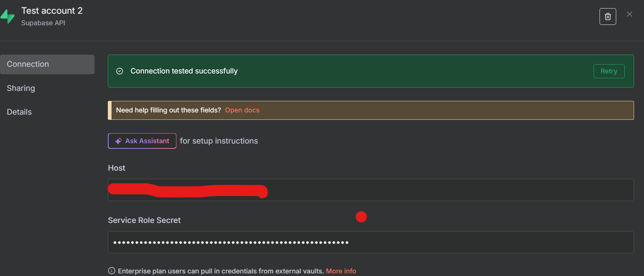Screen dimensions: 644x276
Task: Click the Service Role Secret label
Action: 144,220
